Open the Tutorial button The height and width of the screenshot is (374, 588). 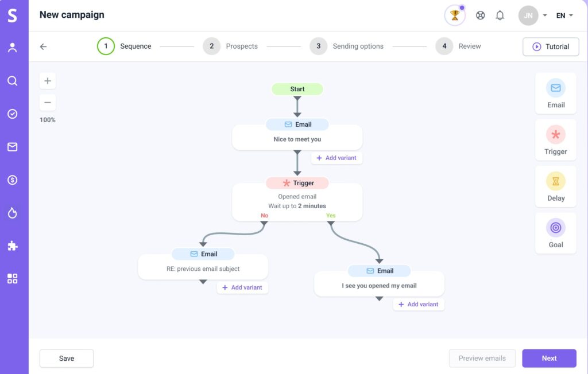[551, 46]
